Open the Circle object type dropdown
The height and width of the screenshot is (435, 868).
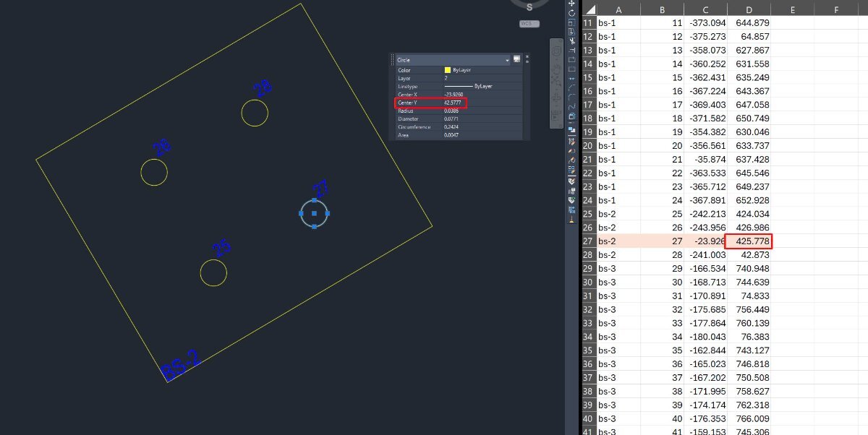tap(453, 60)
